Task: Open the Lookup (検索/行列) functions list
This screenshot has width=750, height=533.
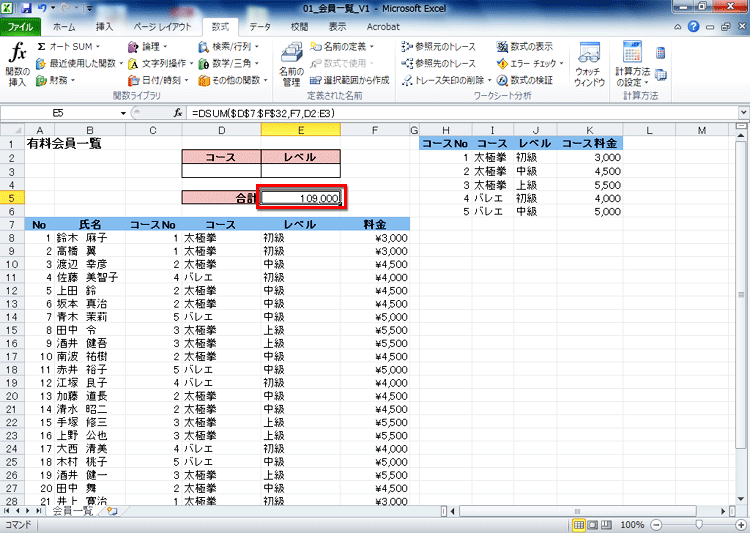Action: click(229, 46)
